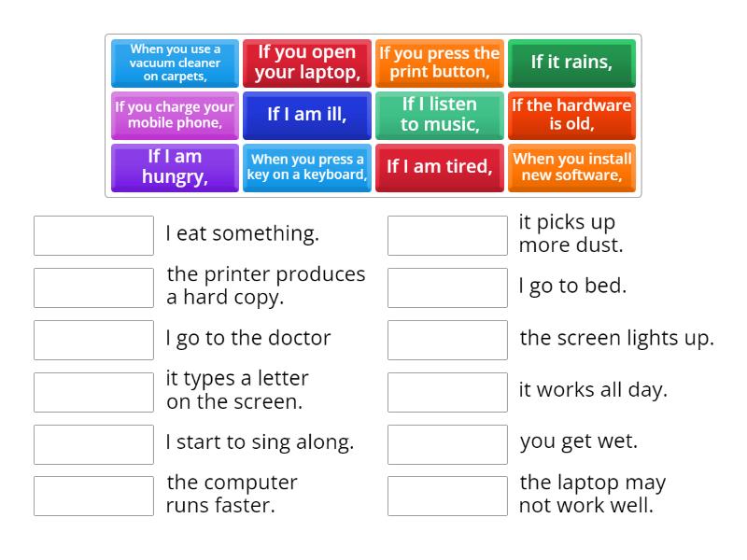Pick the 'If I am hungry,' tile
Screen dimensions: 747x560
pos(176,167)
